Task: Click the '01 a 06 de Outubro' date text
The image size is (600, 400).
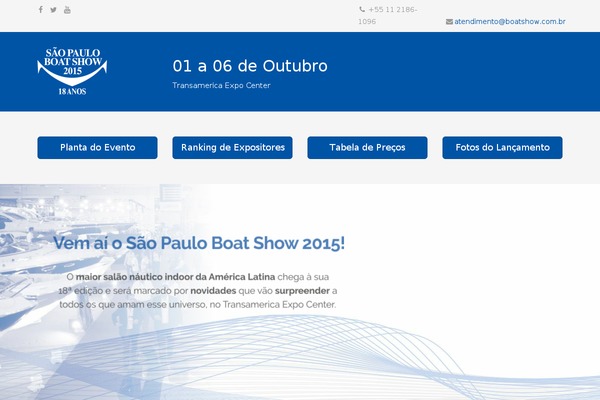Action: (250, 66)
